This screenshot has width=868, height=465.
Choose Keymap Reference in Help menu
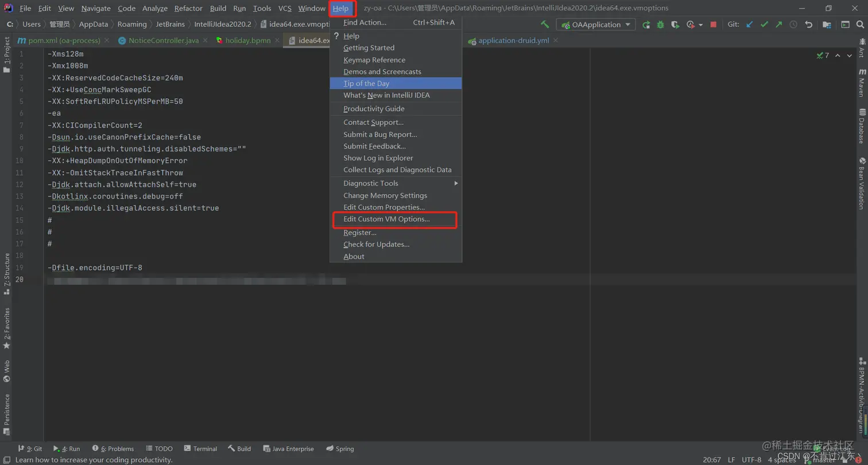pos(396,60)
